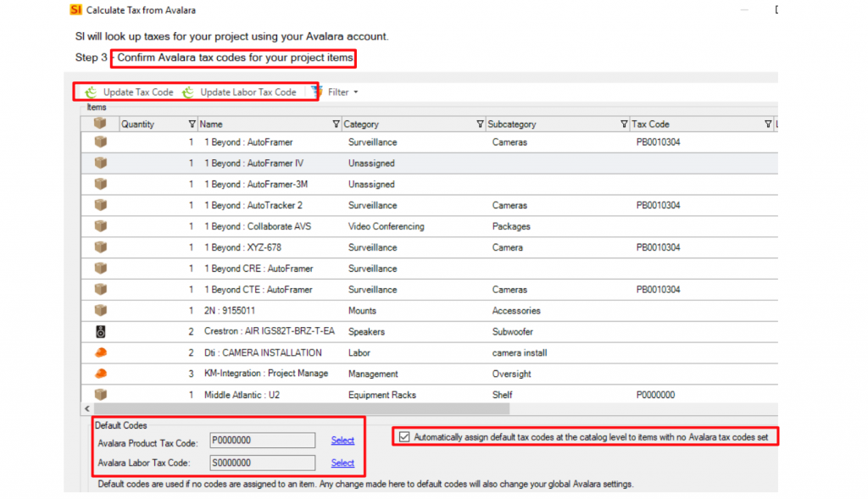Click the box icon for 1 Beyond : AutoFramer

100,141
